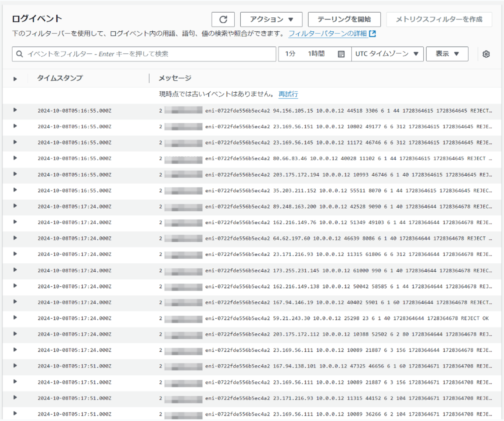Click message text containing 80.66.83.46 10.0.0.12 40028
This screenshot has width=504, height=421.
tap(325, 158)
